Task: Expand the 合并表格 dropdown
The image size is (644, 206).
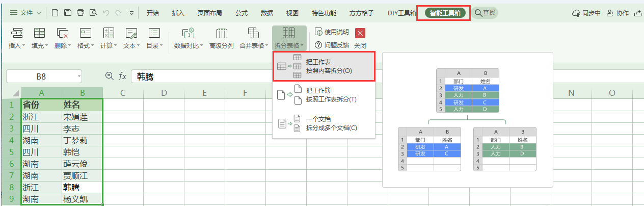Action: coord(253,38)
